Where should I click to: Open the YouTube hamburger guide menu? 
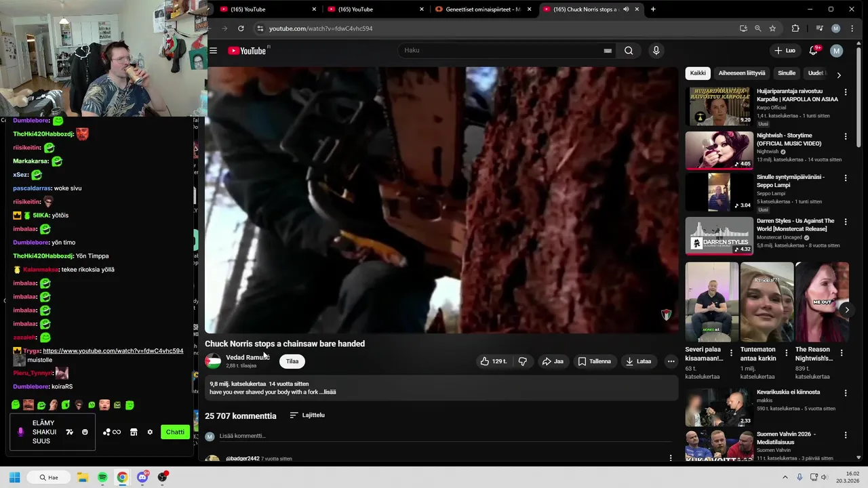point(213,51)
